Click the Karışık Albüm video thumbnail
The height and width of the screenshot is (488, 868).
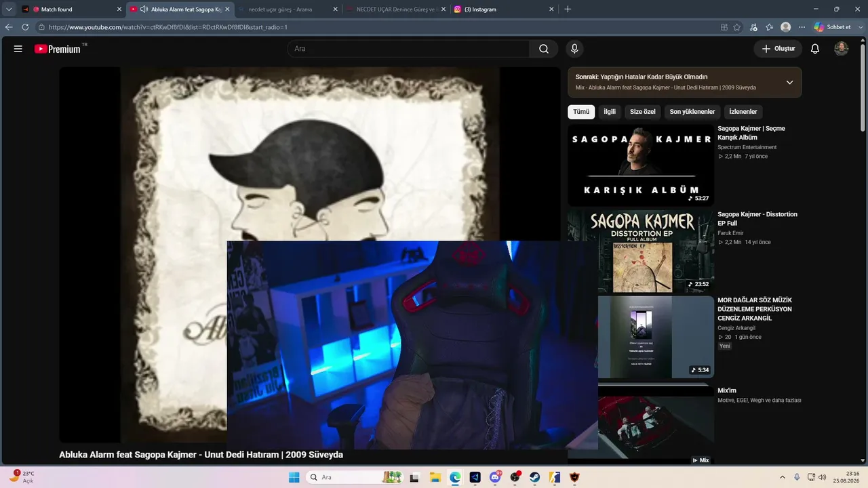pos(641,165)
